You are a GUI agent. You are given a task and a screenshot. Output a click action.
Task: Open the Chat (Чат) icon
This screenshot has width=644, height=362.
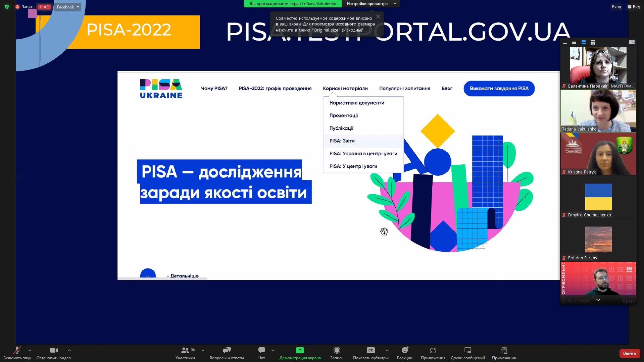[x=261, y=351]
